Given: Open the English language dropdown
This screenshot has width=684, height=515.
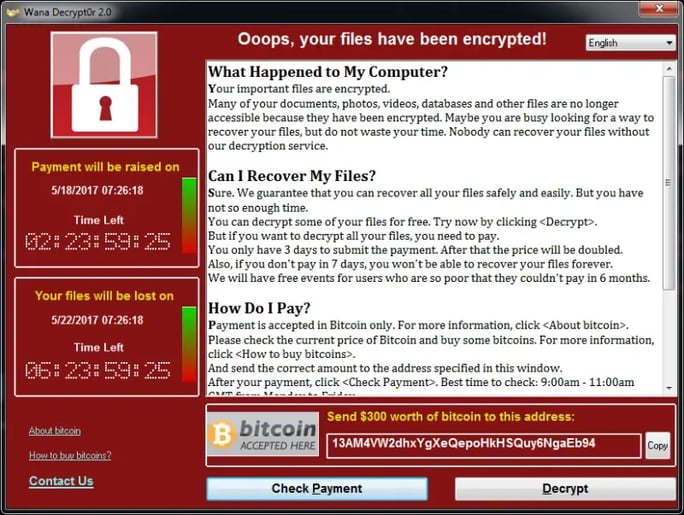Looking at the screenshot, I should click(x=630, y=43).
